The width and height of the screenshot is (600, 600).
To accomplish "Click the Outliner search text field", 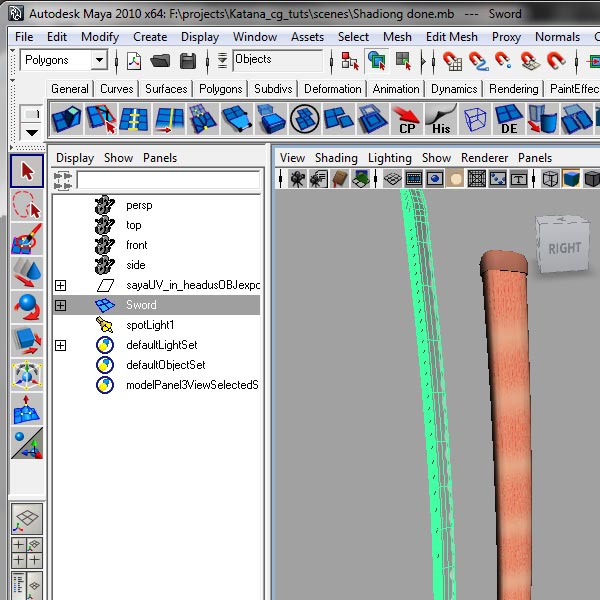I will 168,180.
